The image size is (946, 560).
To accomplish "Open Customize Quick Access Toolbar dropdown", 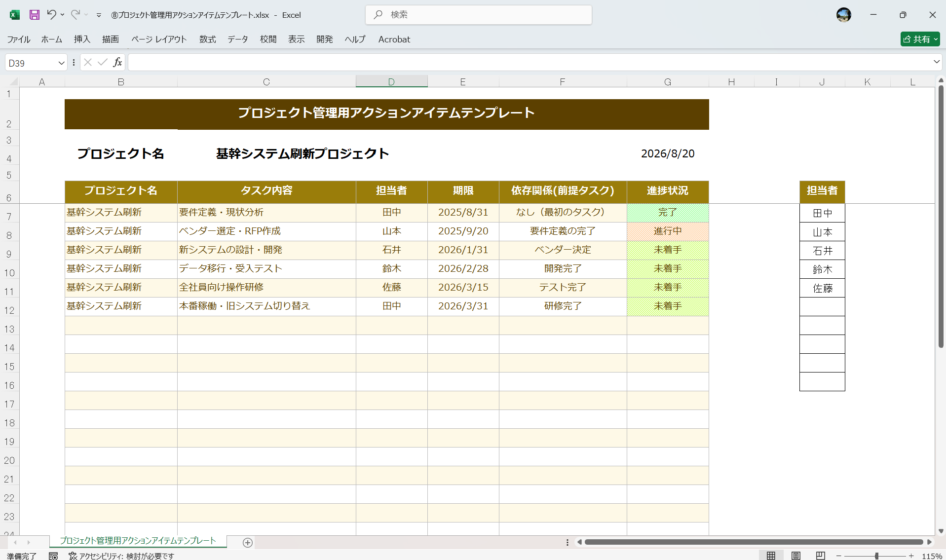I will coord(99,15).
